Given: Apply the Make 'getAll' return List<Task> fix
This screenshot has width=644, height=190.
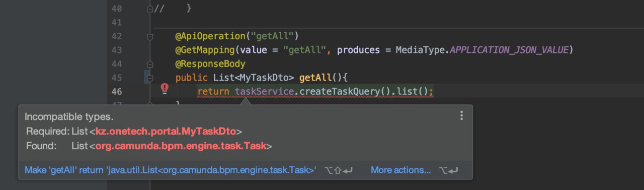Looking at the screenshot, I should pos(171,170).
